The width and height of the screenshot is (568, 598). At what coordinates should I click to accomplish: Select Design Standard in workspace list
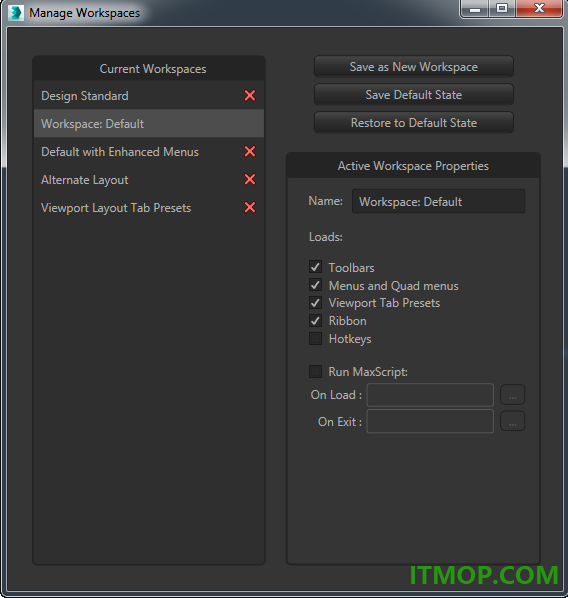(x=149, y=95)
